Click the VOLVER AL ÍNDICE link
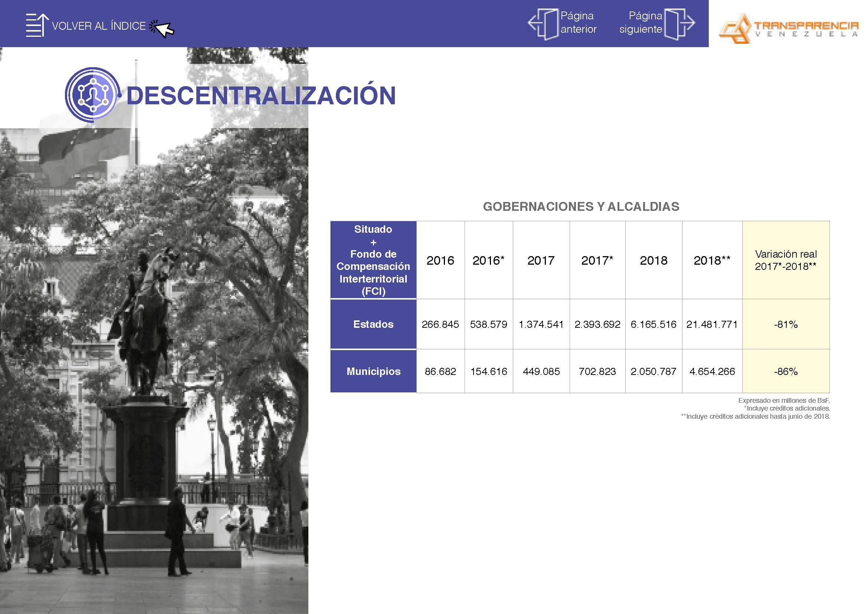868x614 pixels. [99, 26]
